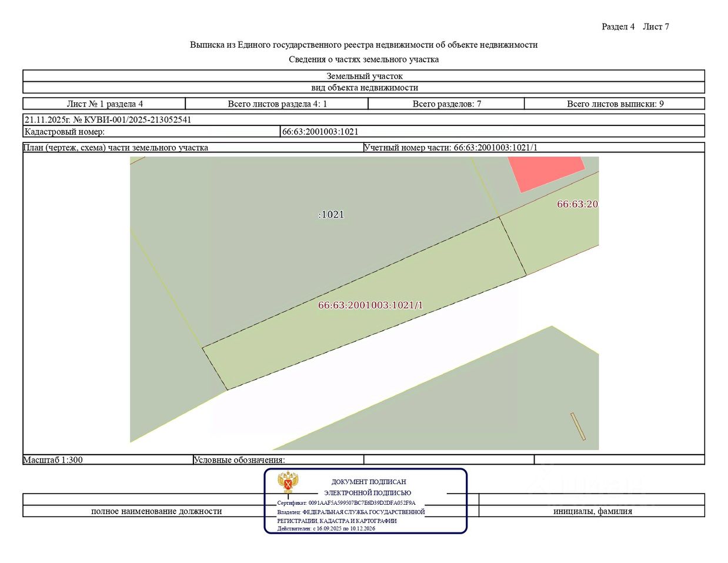The image size is (728, 563).
Task: Click the 'инициалы, фамилия' cell
Action: coord(592,511)
